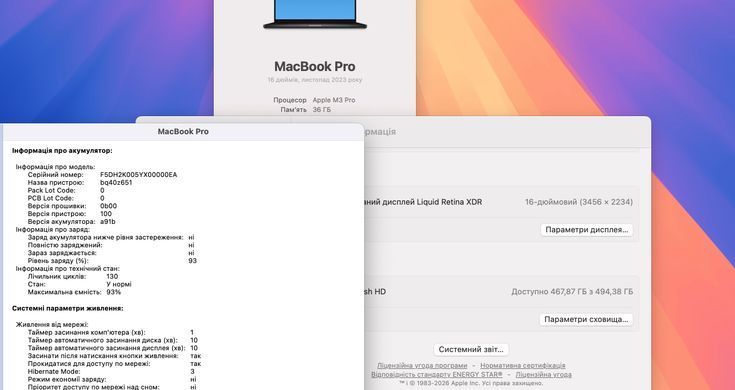Click the MacBook image in About window
Image resolution: width=735 pixels, height=390 pixels.
[315, 15]
